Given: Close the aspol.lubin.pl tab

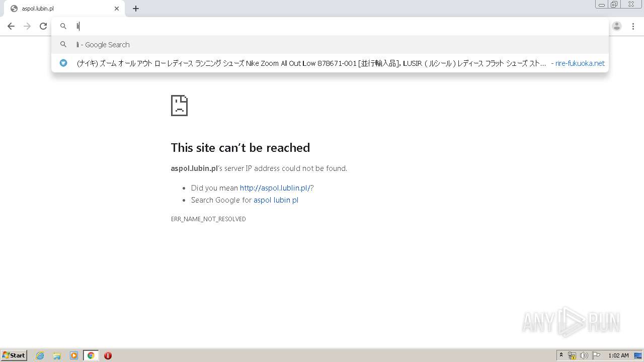Looking at the screenshot, I should coord(117,9).
